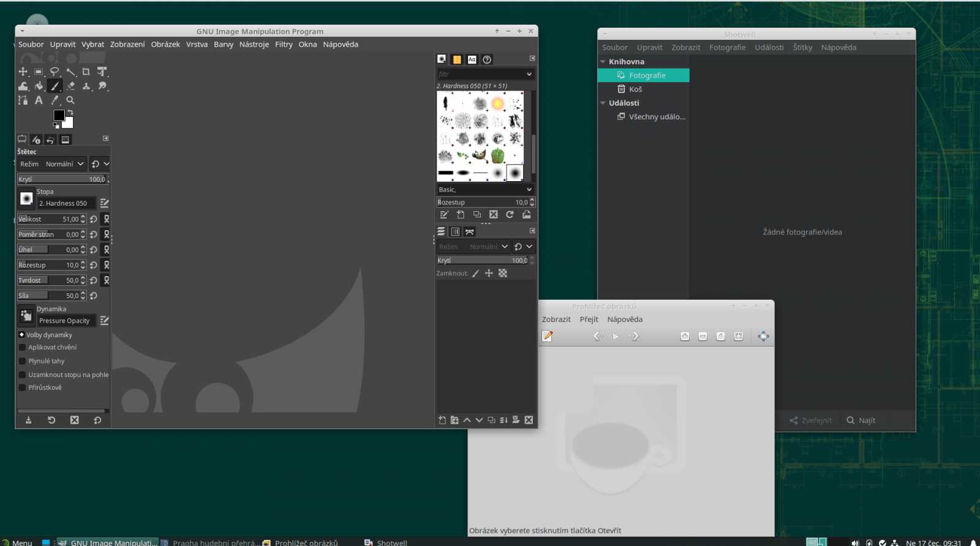Raise the layer with up arrow
The height and width of the screenshot is (546, 980).
467,420
